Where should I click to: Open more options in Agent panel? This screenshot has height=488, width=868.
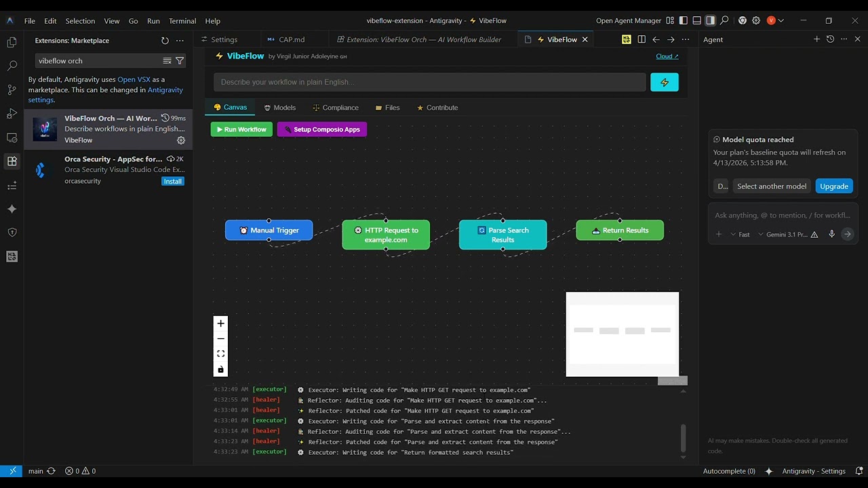click(x=844, y=39)
